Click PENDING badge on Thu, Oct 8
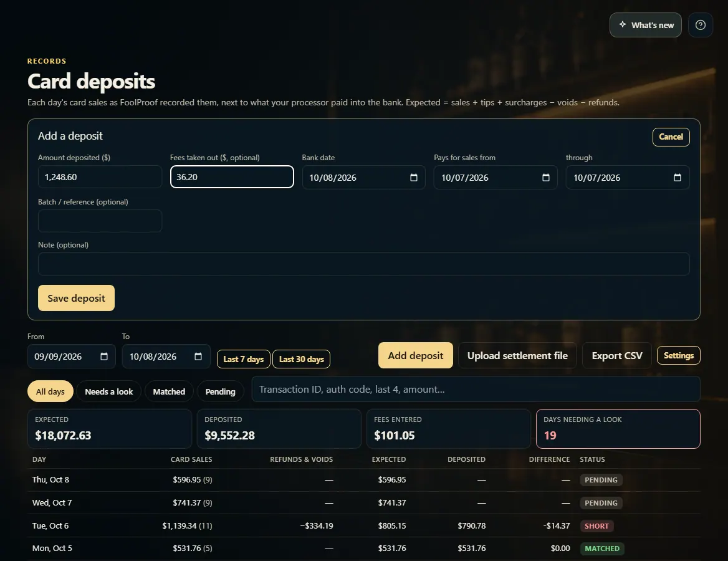This screenshot has width=728, height=561. (x=601, y=480)
